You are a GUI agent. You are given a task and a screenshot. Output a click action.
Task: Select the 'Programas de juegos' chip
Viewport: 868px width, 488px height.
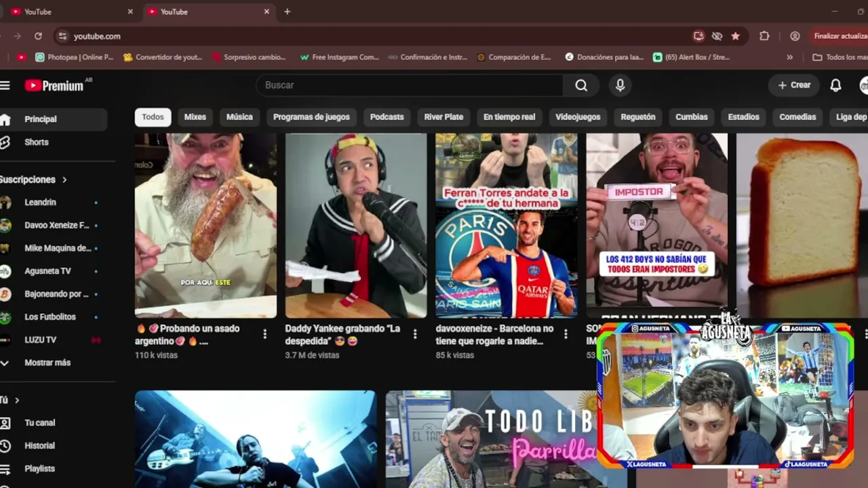[311, 117]
